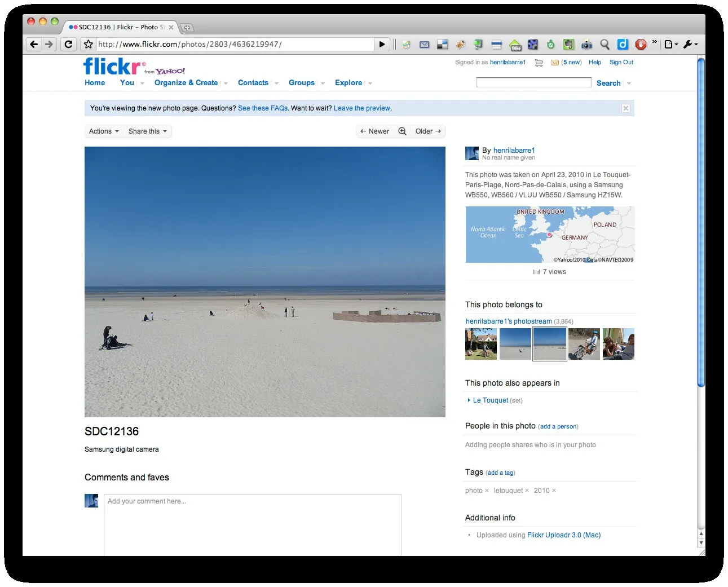
Task: Expand the You menu arrow
Action: (x=142, y=83)
